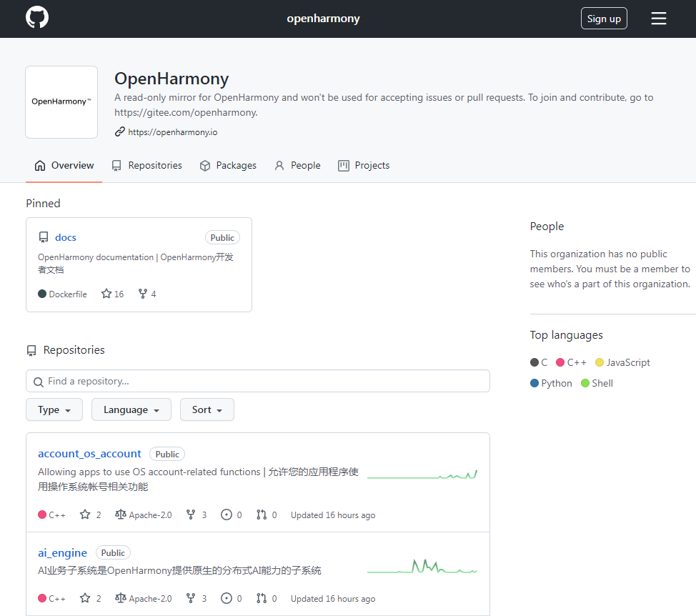
Task: Click the GitHub Octocat logo
Action: coord(37,18)
